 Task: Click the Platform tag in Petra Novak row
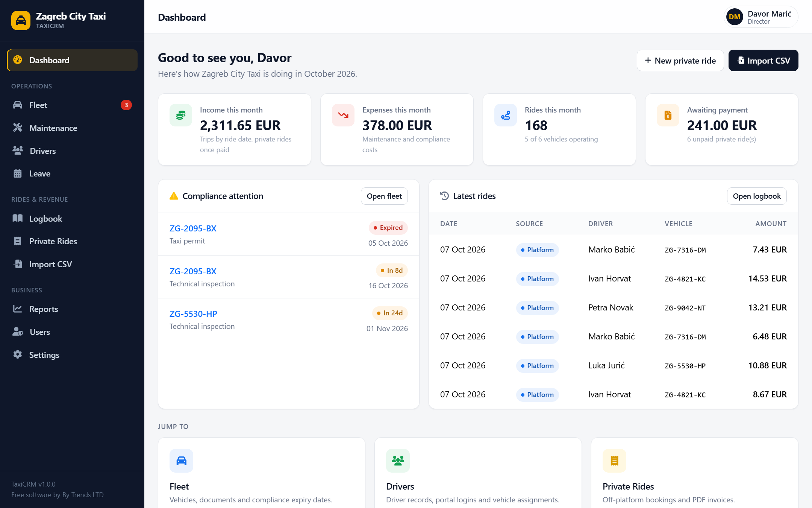537,308
